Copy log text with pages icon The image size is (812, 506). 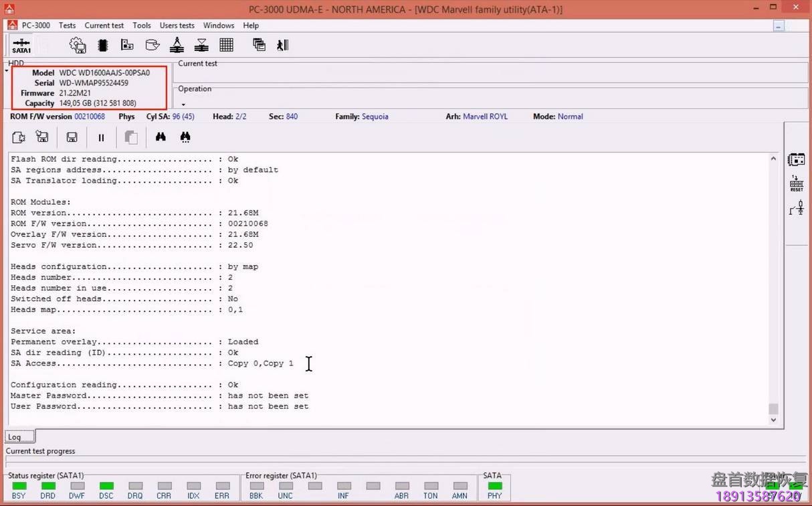(131, 137)
